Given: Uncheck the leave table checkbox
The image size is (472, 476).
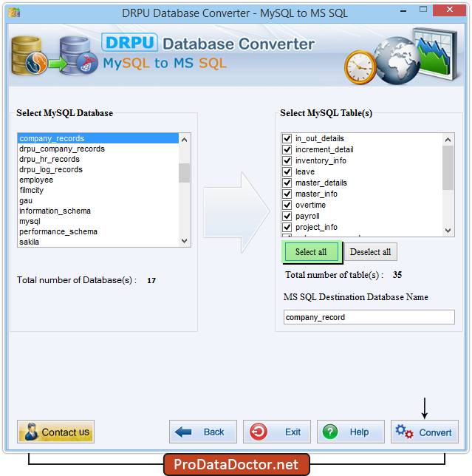Looking at the screenshot, I should pyautogui.click(x=287, y=171).
